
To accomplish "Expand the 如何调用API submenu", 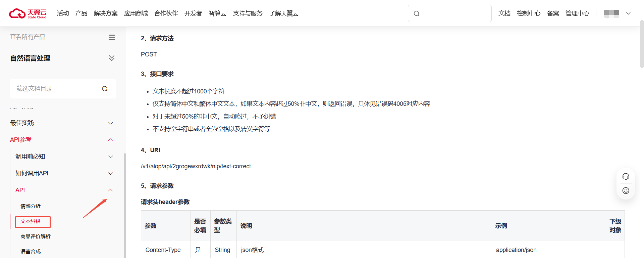I will point(110,174).
